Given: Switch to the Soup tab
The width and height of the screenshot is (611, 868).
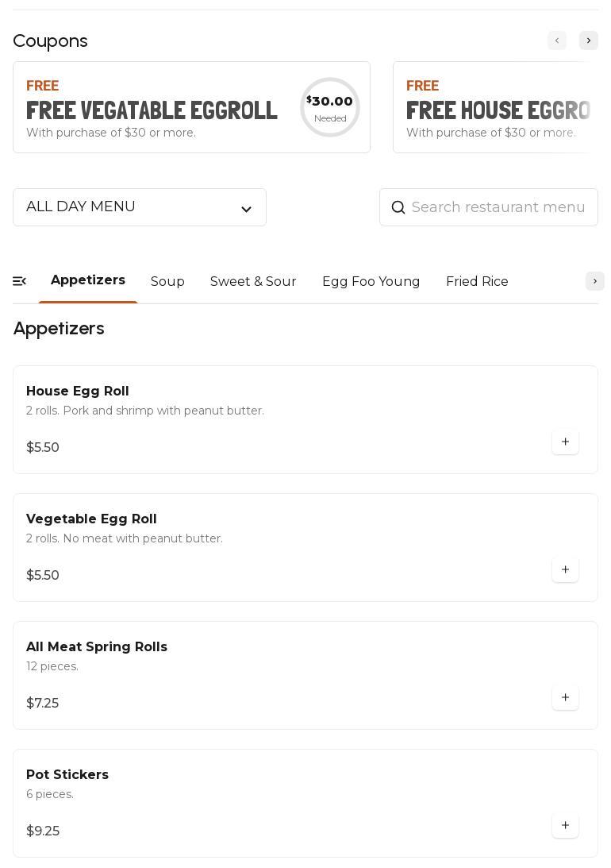Looking at the screenshot, I should pyautogui.click(x=167, y=282).
